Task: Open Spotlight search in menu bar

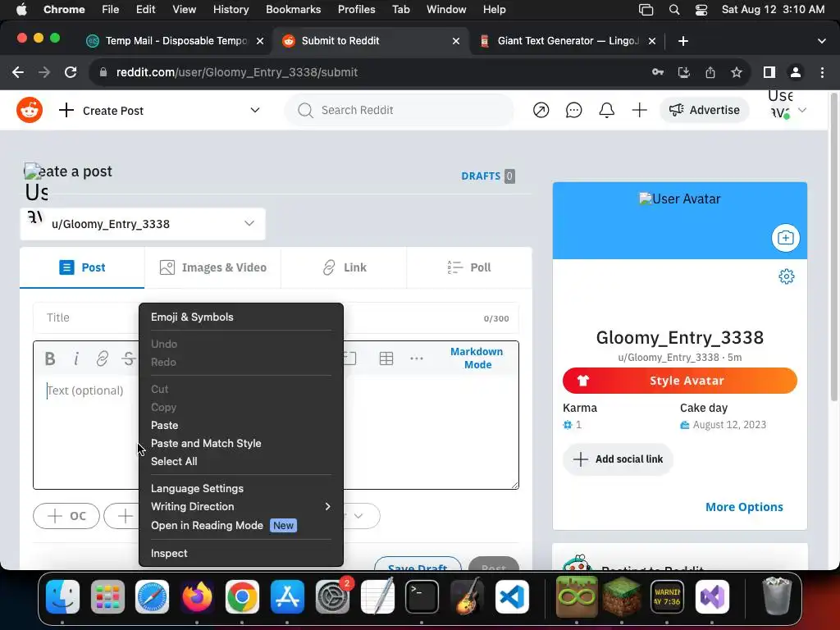Action: 674,10
